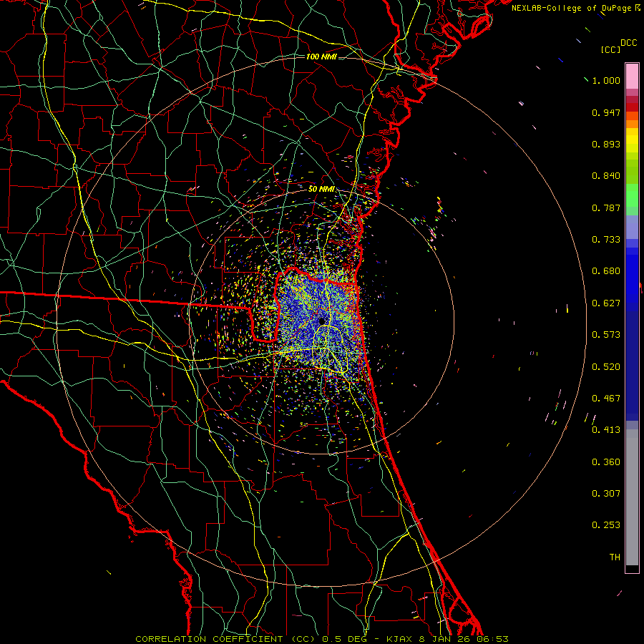This screenshot has height=644, width=644.
Task: Click the TH threshold label
Action: click(x=615, y=557)
